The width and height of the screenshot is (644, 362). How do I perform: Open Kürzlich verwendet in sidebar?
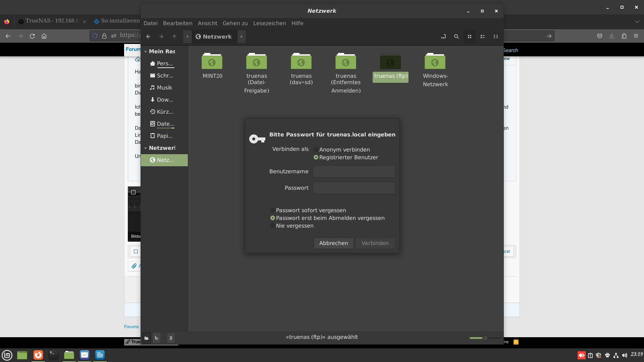pyautogui.click(x=164, y=112)
